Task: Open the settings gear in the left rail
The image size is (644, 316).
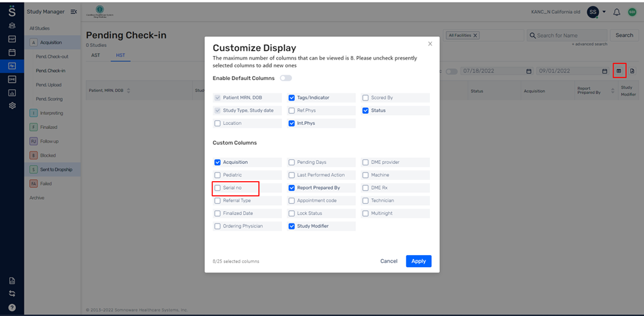Action: pos(12,106)
